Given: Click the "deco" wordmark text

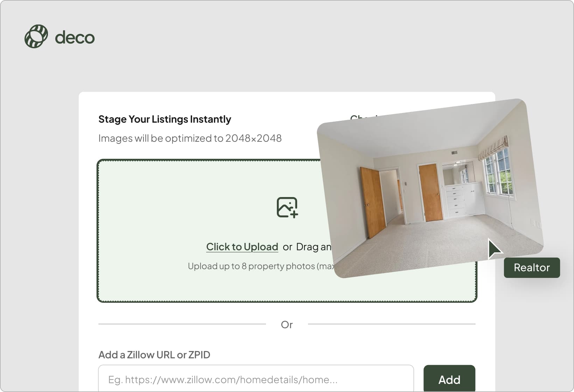Looking at the screenshot, I should point(75,37).
